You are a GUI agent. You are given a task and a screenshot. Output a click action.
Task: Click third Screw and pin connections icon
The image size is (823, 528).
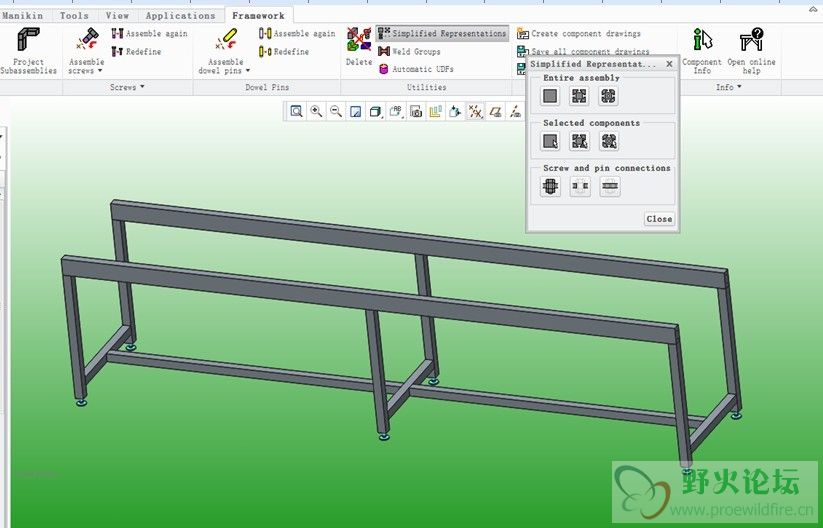[x=610, y=186]
